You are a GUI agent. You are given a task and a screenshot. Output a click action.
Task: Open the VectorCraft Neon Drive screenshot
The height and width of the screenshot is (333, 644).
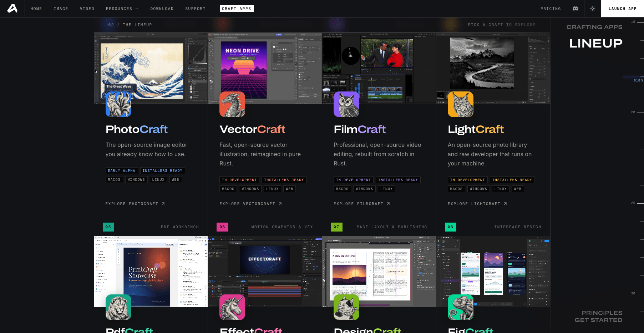(265, 68)
